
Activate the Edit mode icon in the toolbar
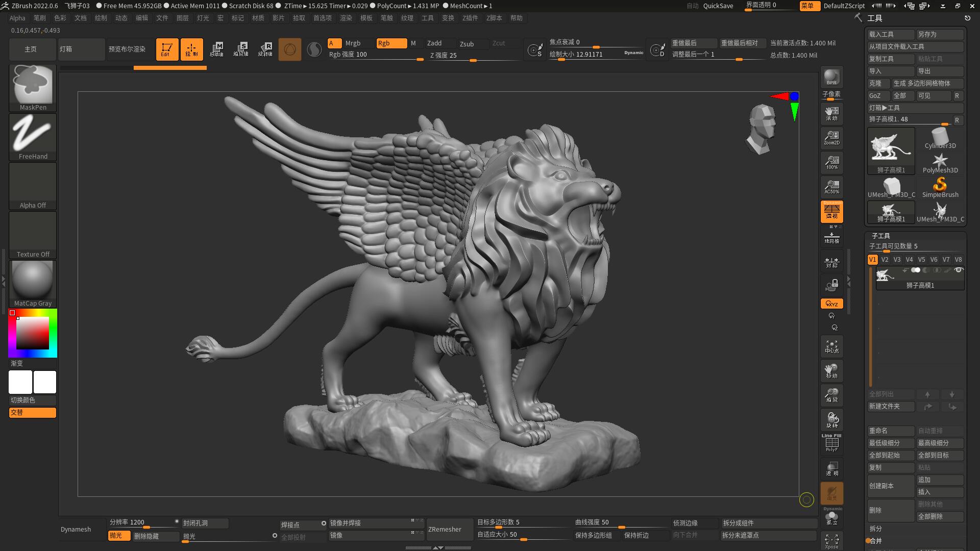tap(167, 49)
